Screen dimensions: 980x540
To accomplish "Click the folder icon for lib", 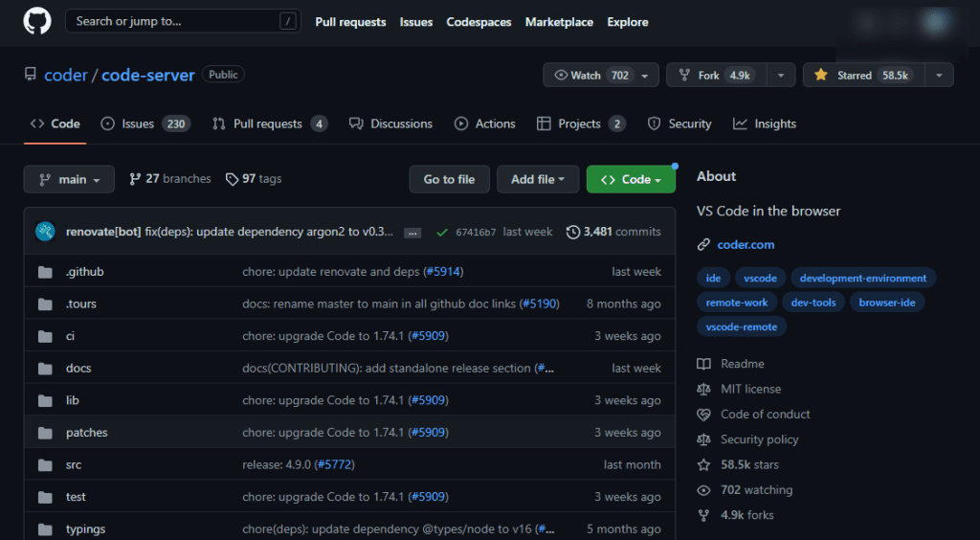I will tap(45, 400).
